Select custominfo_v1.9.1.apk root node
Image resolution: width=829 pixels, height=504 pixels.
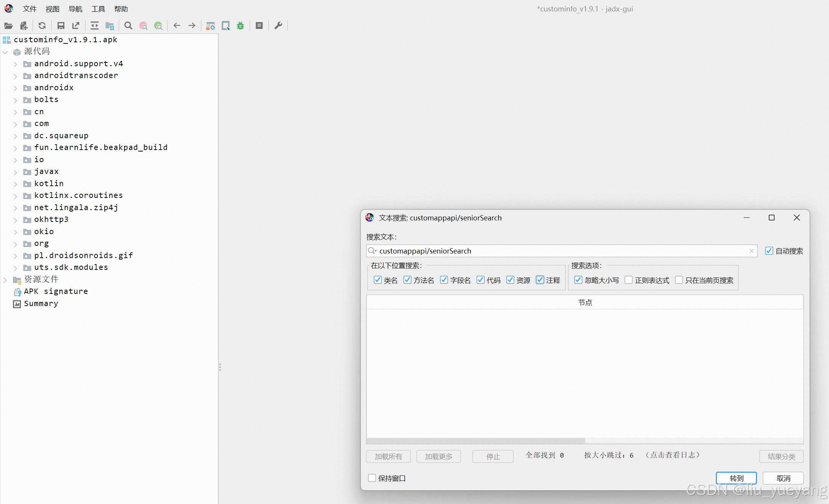click(60, 40)
